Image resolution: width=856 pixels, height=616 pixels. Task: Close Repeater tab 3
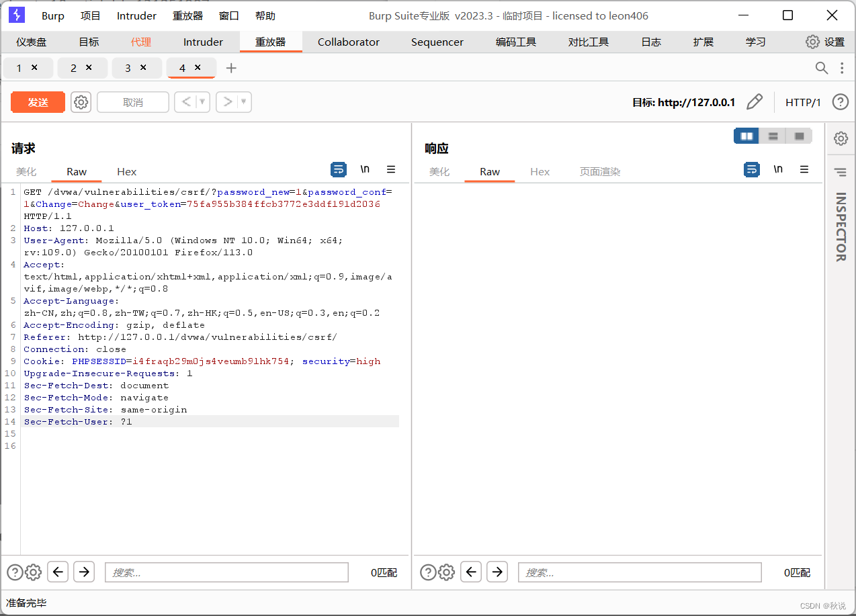point(143,67)
